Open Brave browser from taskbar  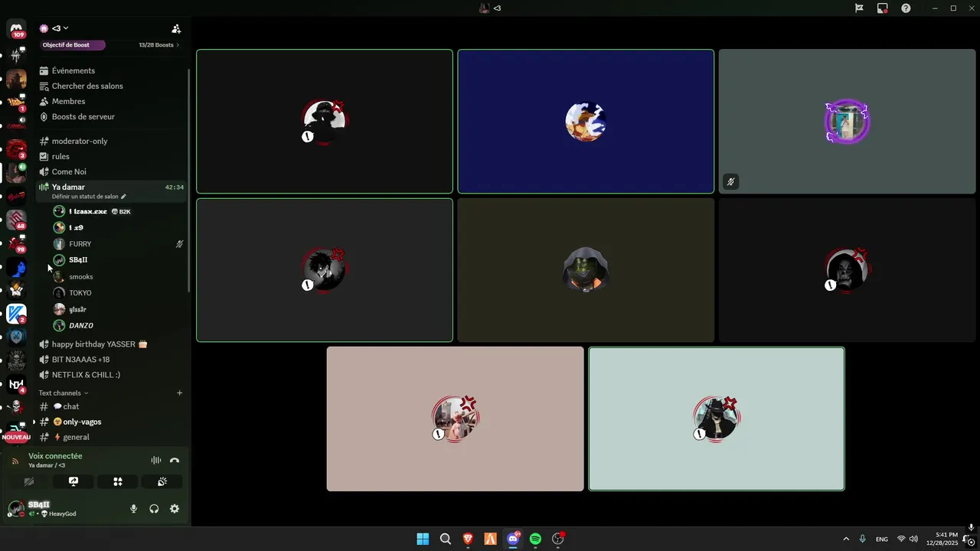[x=468, y=539]
